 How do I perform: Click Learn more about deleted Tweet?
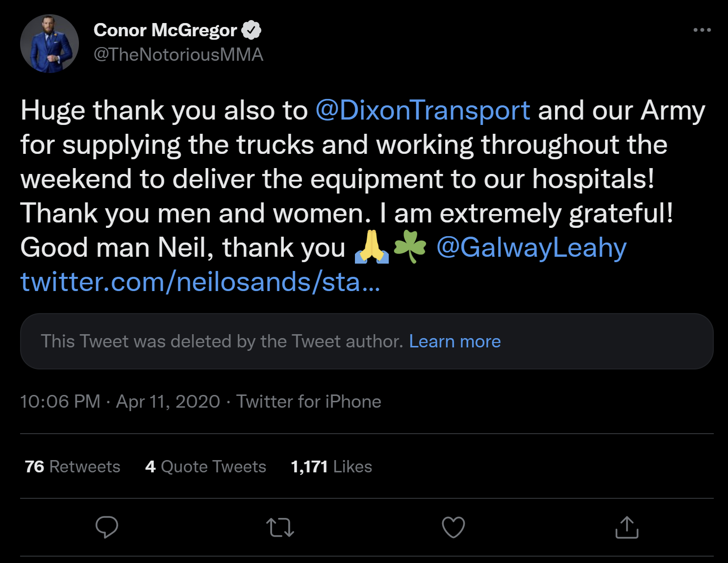455,341
